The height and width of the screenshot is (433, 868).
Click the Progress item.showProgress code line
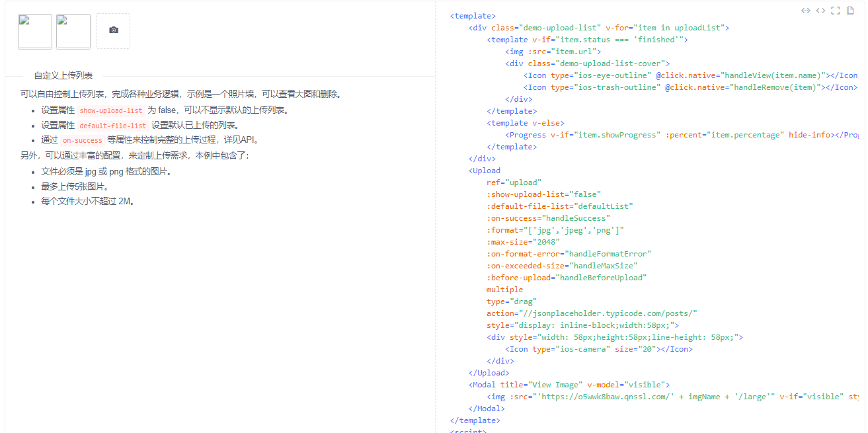tap(682, 135)
